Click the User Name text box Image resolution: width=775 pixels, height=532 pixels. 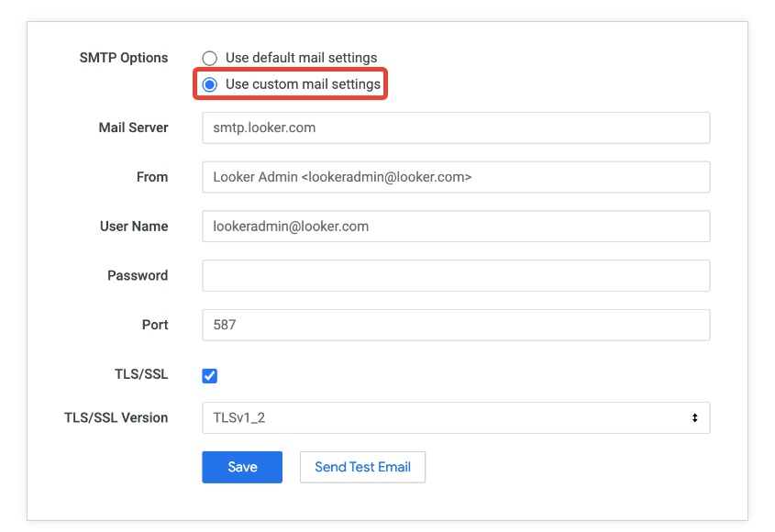(x=456, y=227)
